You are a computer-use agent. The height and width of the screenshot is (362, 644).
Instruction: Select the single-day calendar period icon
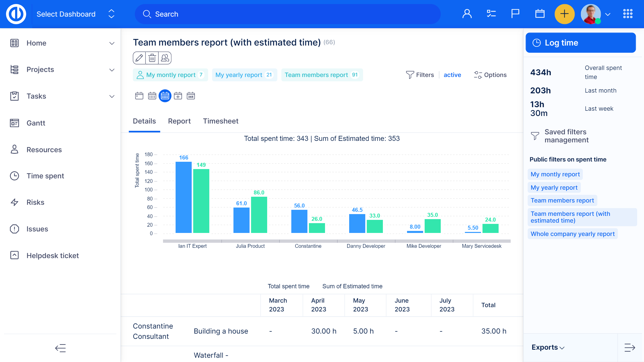pyautogui.click(x=139, y=96)
